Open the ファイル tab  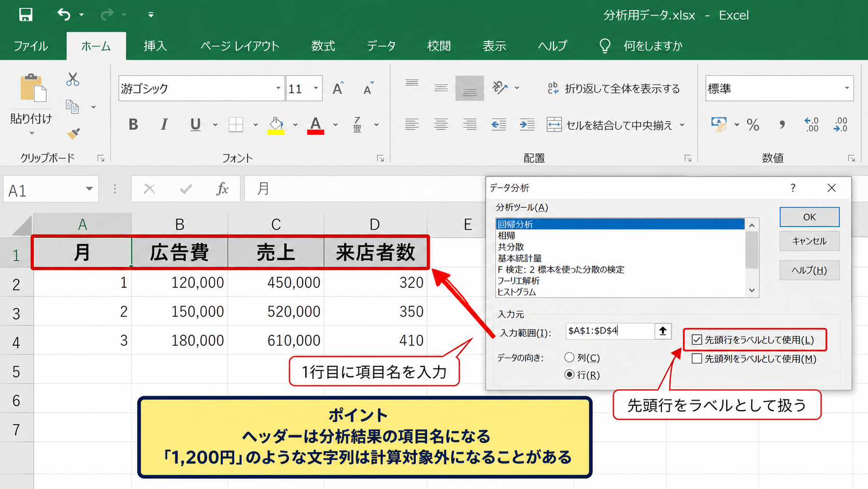click(31, 46)
